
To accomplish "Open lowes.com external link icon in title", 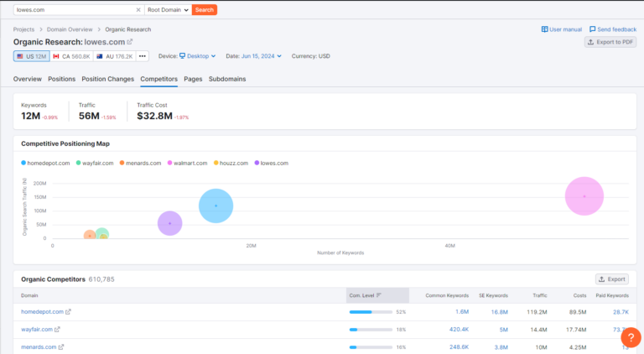I will (130, 42).
